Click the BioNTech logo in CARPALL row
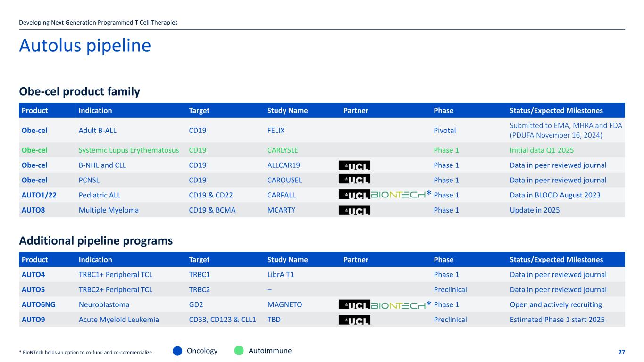Screen dimensions: 644x362 point(399,195)
